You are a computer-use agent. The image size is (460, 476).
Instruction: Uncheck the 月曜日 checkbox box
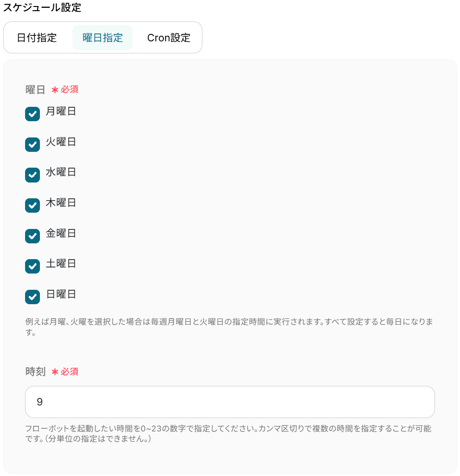click(x=32, y=114)
